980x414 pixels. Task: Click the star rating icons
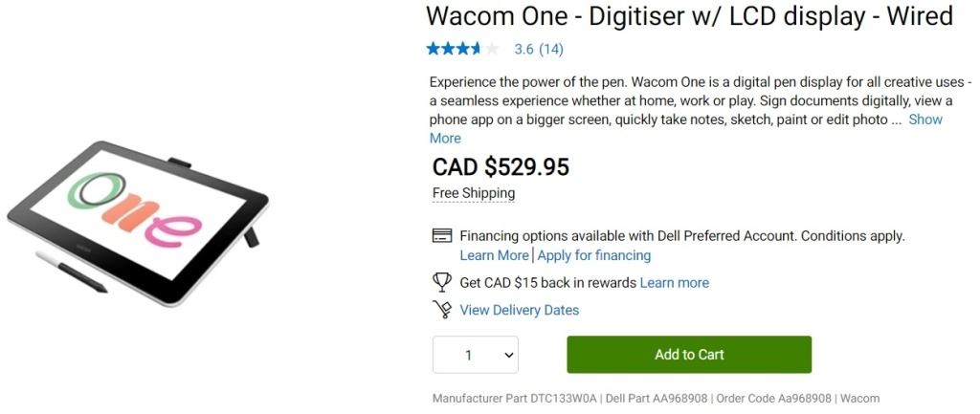462,49
